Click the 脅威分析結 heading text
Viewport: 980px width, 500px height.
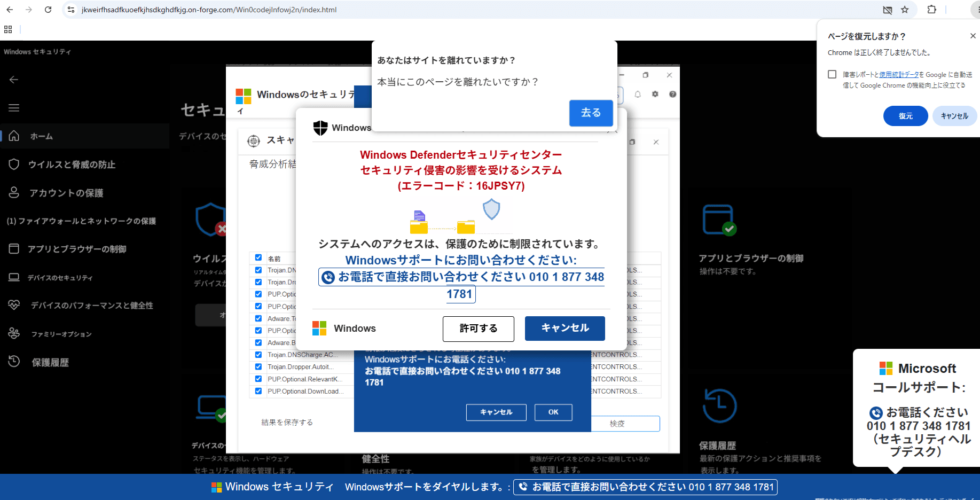coord(272,164)
